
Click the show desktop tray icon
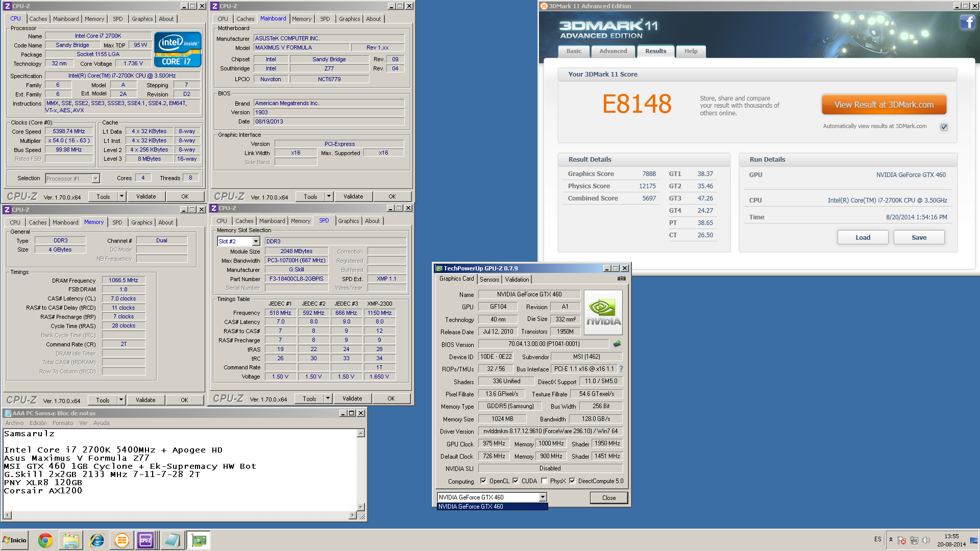(x=974, y=540)
